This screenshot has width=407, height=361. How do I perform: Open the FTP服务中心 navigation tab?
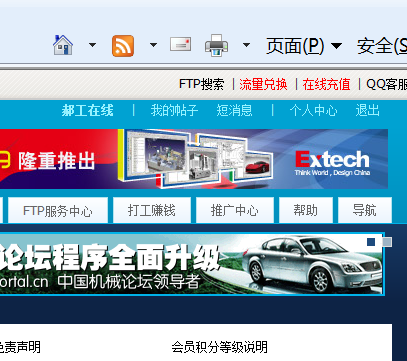click(58, 210)
